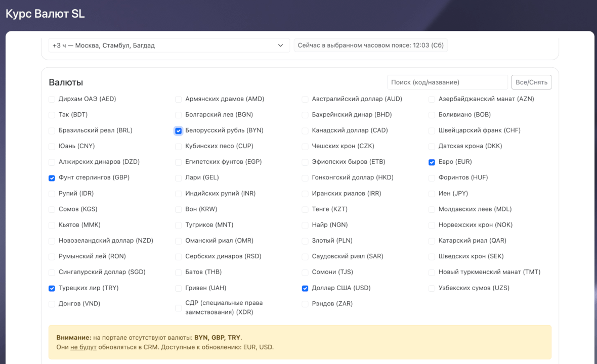Check Швейцарский франк (CHF) currency
The width and height of the screenshot is (597, 364).
(432, 131)
